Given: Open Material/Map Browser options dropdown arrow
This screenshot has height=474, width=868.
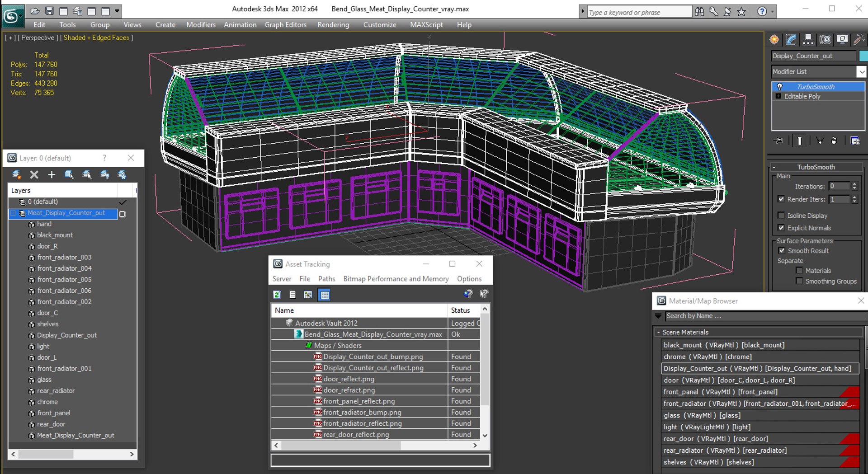Looking at the screenshot, I should [x=658, y=316].
